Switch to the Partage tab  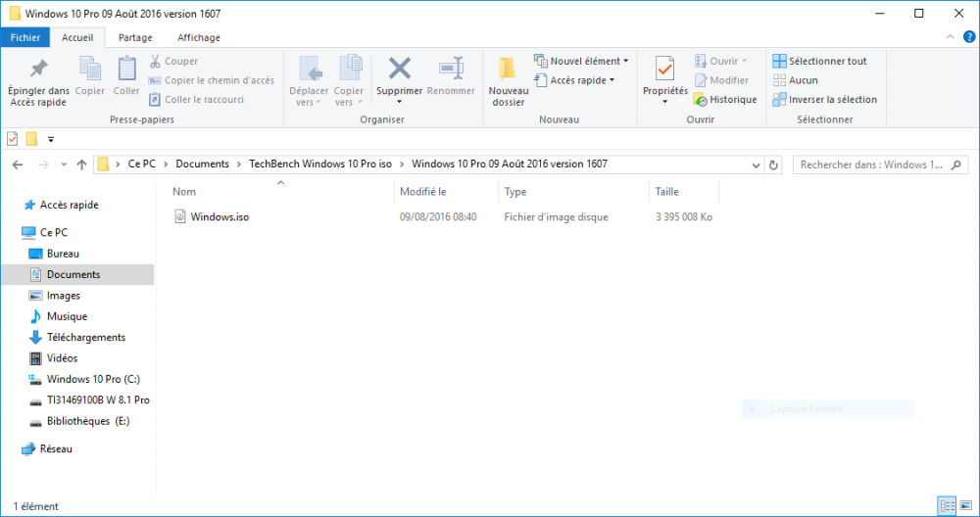click(135, 37)
